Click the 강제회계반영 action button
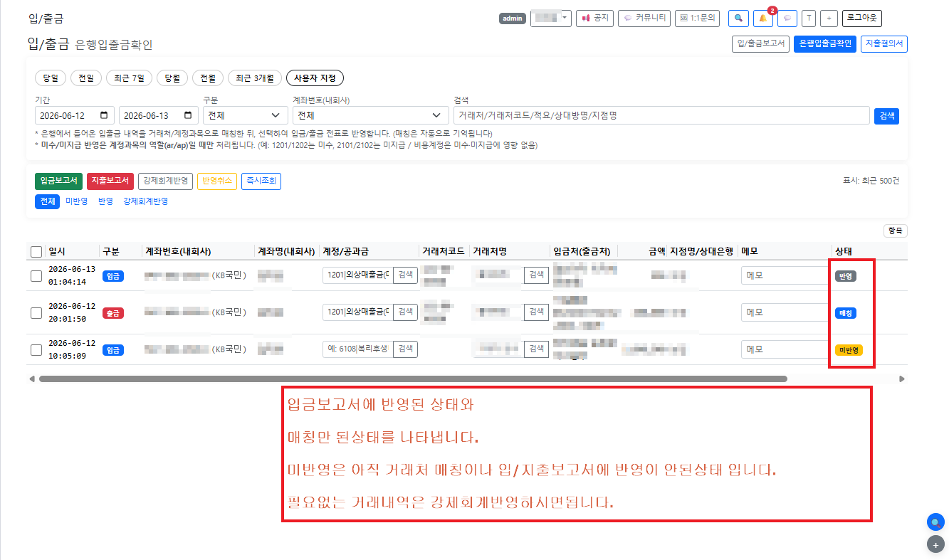 pos(165,181)
